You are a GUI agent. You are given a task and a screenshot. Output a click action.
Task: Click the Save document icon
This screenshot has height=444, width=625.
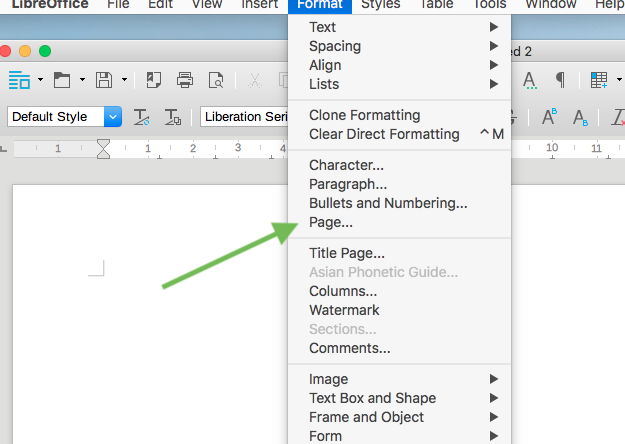pos(103,80)
